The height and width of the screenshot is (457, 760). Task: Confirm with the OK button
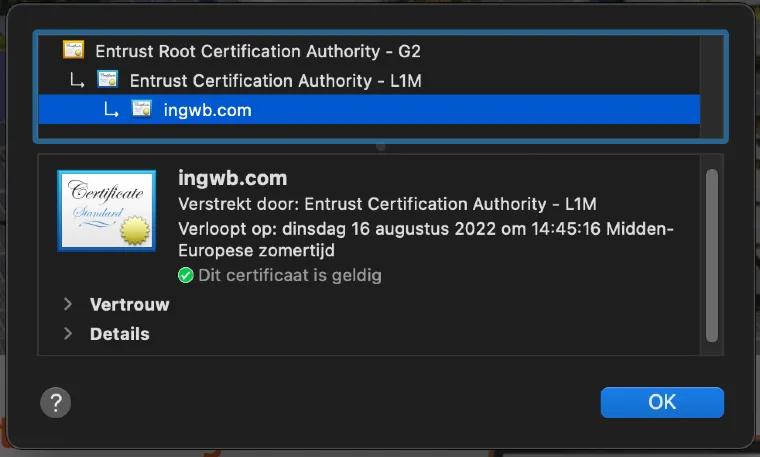click(662, 402)
